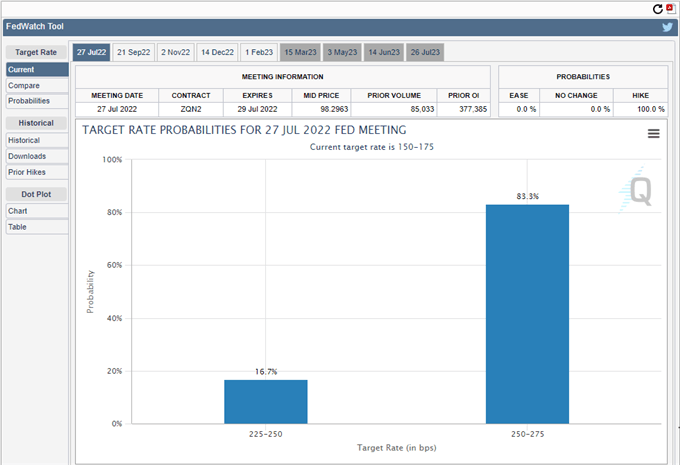
Task: Switch to the 21 Sep22 meeting tab
Action: [x=134, y=52]
